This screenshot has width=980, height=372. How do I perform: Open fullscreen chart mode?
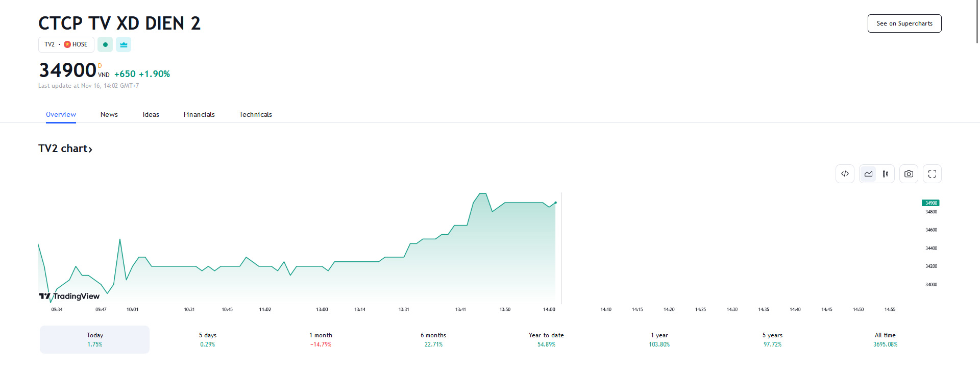[932, 173]
